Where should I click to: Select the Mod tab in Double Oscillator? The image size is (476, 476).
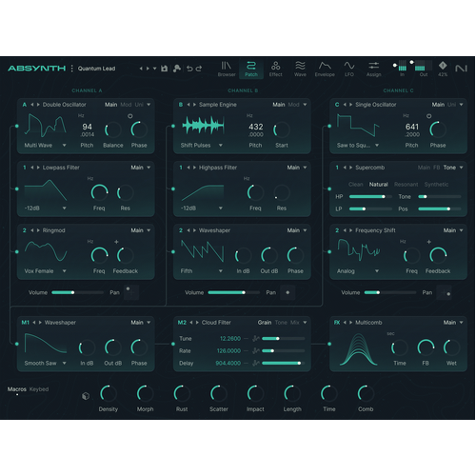126,105
